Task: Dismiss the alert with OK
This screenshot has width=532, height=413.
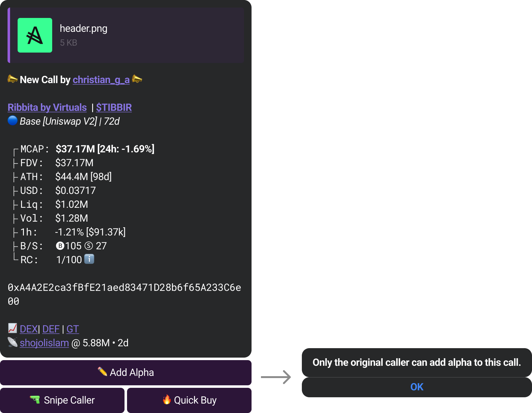Action: coord(417,387)
